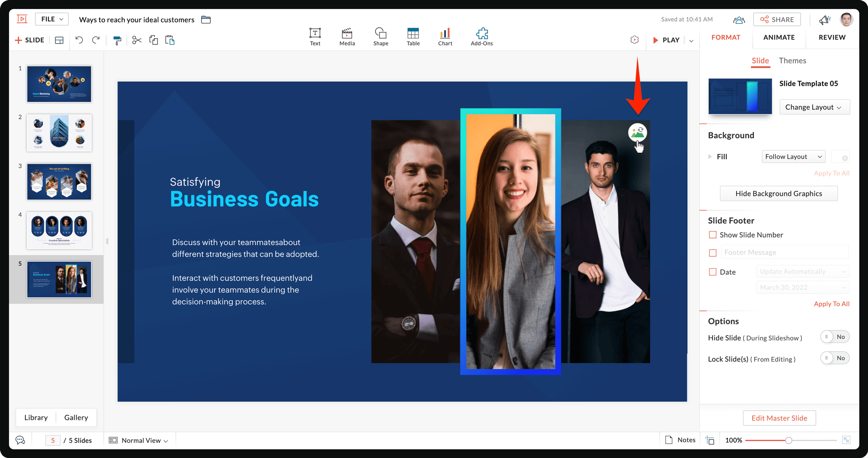The height and width of the screenshot is (458, 868).
Task: Click the Edit Master Slide button
Action: pyautogui.click(x=779, y=418)
